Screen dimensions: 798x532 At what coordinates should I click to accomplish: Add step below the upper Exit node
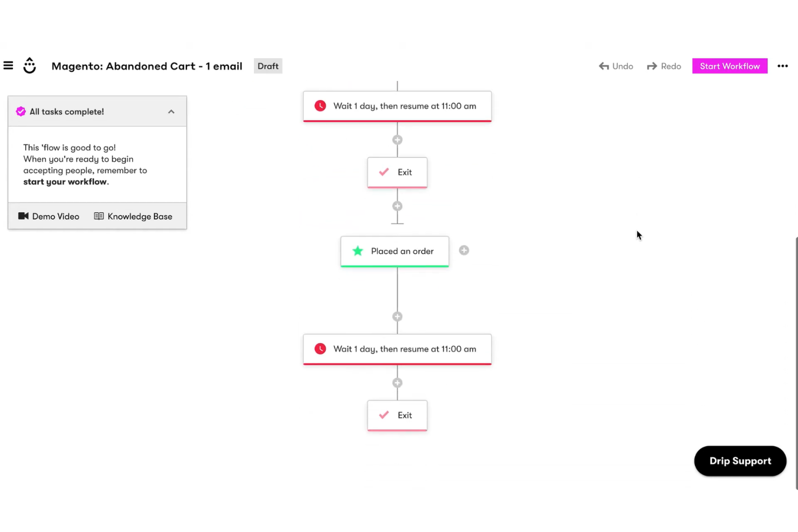pyautogui.click(x=397, y=206)
